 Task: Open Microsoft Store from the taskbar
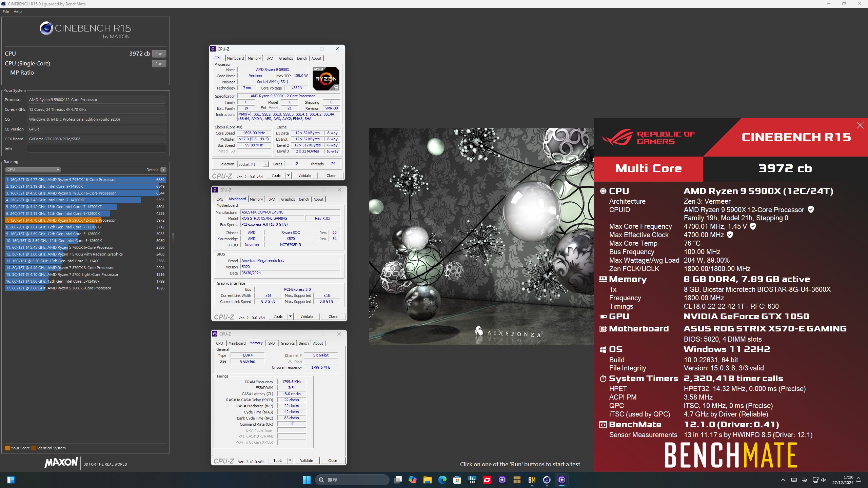(457, 480)
